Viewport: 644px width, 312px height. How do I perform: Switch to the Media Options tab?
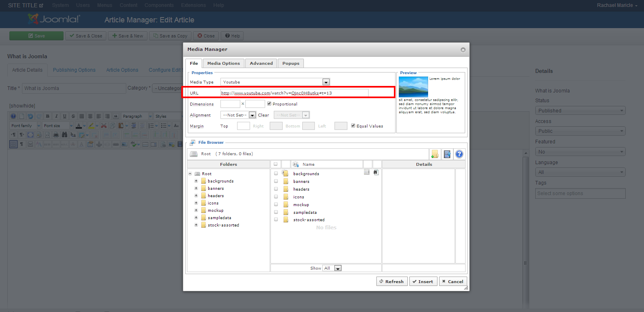224,63
